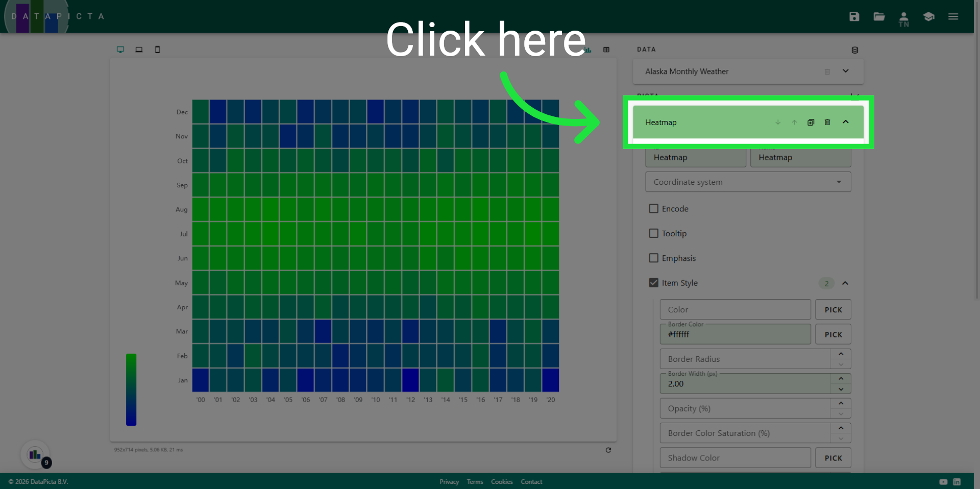The image size is (980, 489).
Task: Click the Shadow Color input field
Action: point(735,458)
